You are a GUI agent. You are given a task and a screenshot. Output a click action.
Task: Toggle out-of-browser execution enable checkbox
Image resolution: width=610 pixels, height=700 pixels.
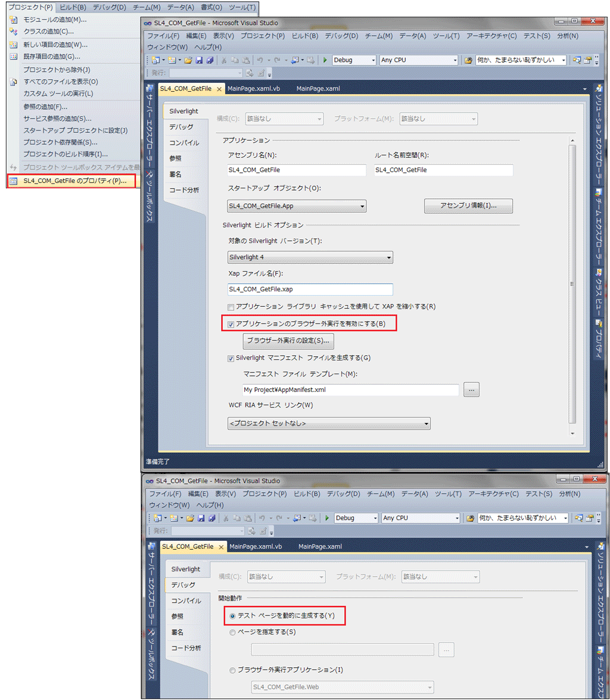[x=231, y=325]
